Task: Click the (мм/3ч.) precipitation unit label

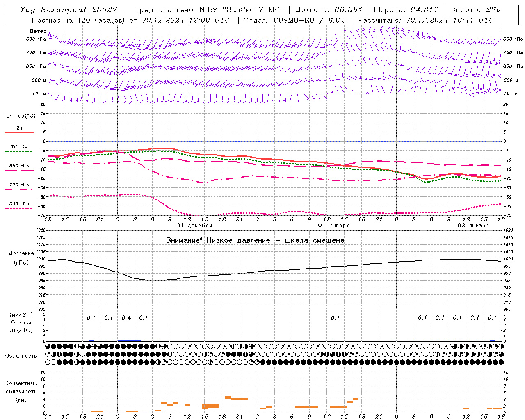Action: (x=21, y=315)
